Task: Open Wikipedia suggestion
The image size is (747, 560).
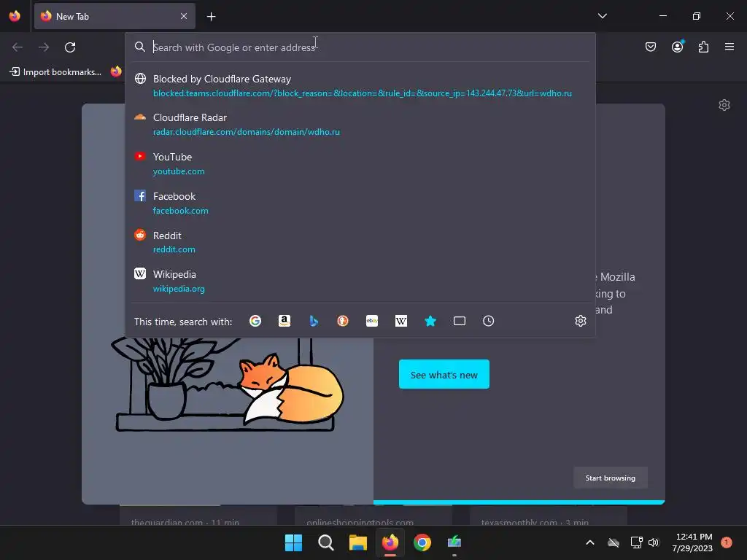Action: pos(360,281)
